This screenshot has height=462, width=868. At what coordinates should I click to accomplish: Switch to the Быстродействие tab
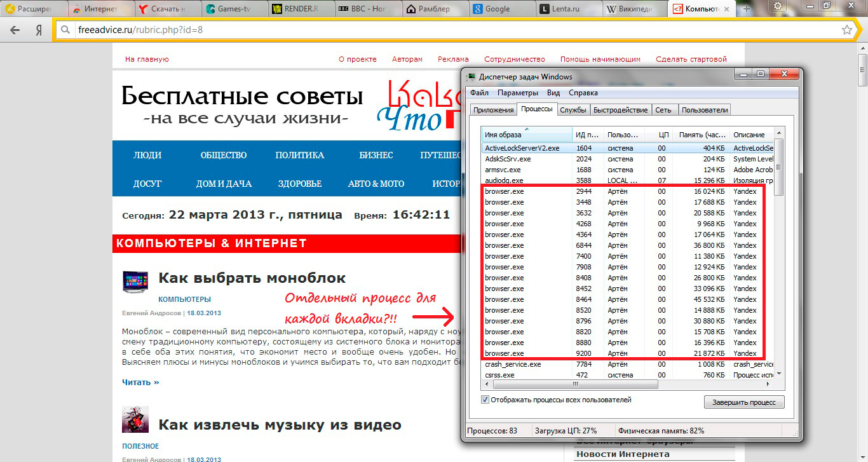tap(620, 110)
